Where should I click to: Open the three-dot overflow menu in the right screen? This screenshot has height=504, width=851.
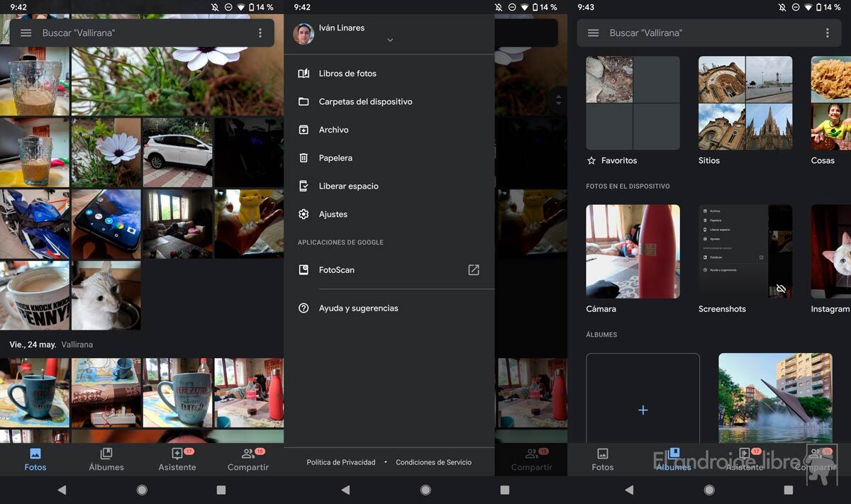coord(827,33)
